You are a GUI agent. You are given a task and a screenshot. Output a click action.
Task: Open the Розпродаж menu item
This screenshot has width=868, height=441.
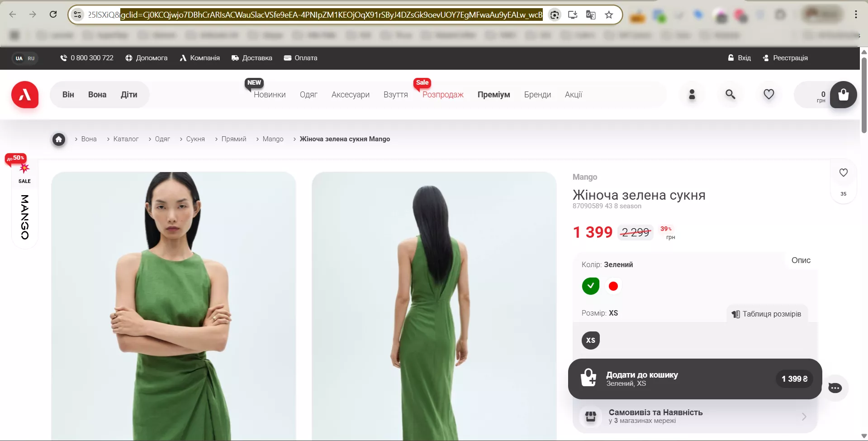point(442,95)
